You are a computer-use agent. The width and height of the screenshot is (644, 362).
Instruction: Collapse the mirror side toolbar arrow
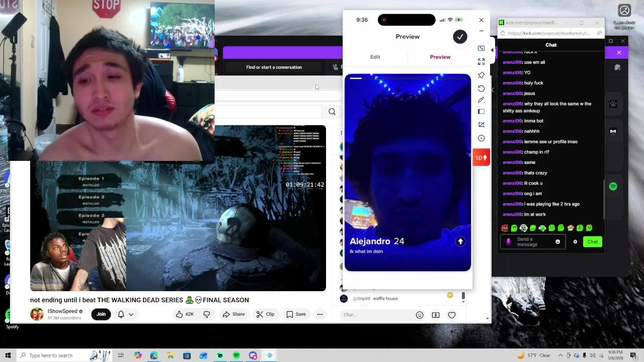coord(492,50)
